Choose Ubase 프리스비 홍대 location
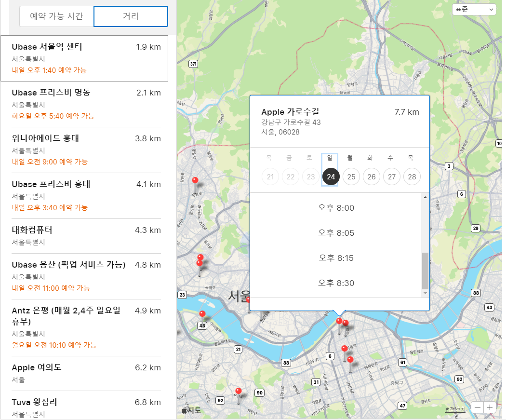Screen dimensions: 506x420 click(x=86, y=196)
